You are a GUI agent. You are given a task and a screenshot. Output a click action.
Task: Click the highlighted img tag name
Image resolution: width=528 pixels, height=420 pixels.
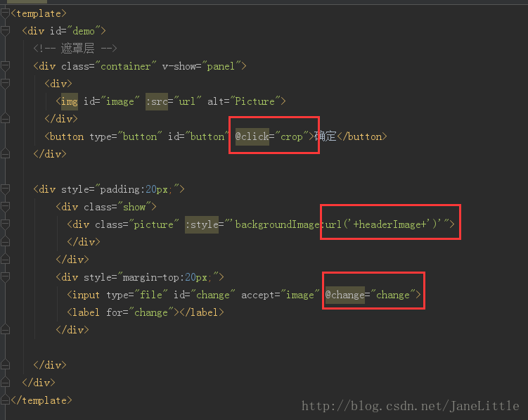coord(70,101)
